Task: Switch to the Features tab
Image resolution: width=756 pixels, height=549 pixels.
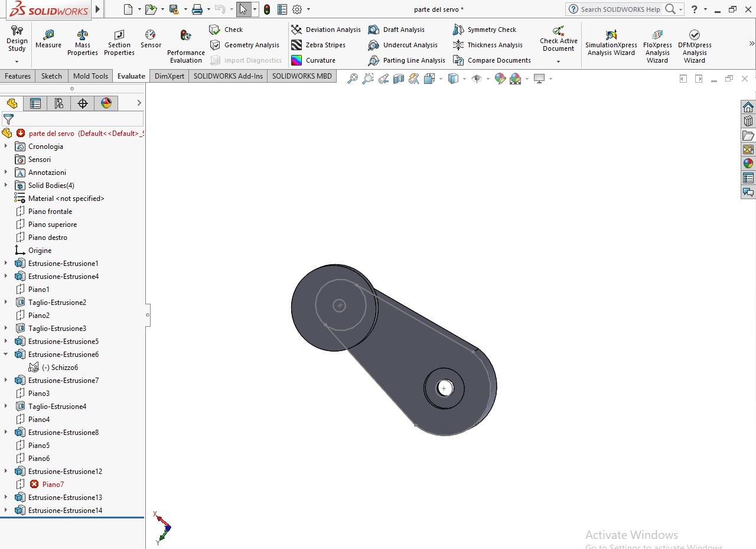Action: [x=18, y=76]
